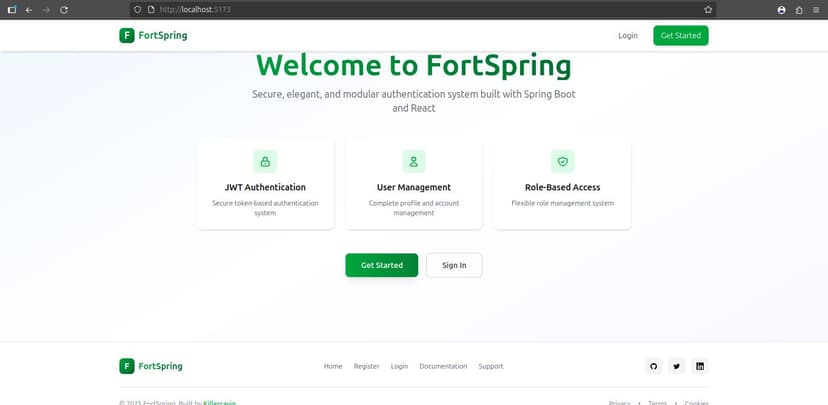The image size is (828, 405).
Task: Click the footer FortSpring brand name
Action: click(x=161, y=366)
